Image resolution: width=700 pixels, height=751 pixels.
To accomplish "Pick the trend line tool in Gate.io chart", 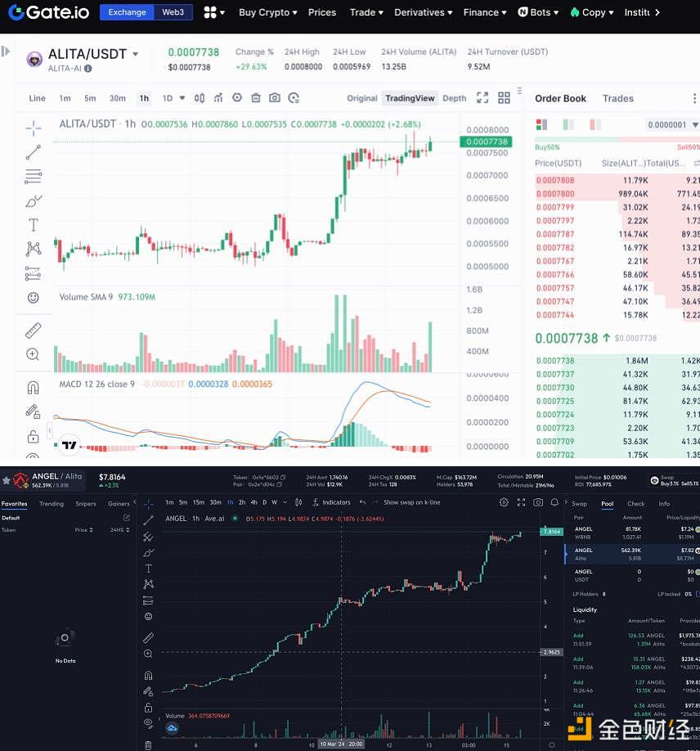I will coord(33,152).
